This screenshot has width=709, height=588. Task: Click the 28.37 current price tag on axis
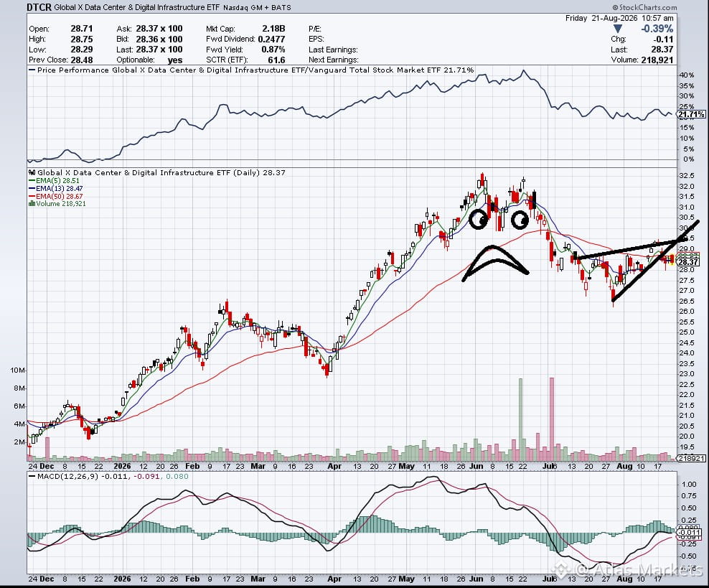click(689, 262)
